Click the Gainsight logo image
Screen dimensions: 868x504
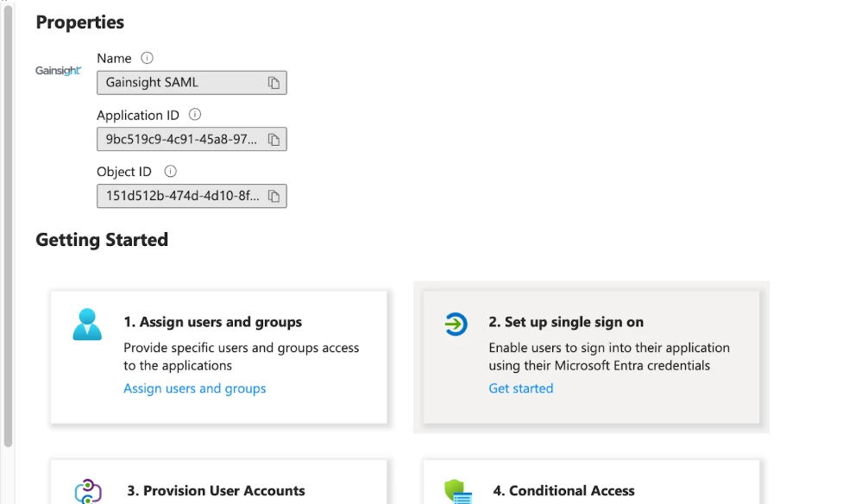coord(58,71)
